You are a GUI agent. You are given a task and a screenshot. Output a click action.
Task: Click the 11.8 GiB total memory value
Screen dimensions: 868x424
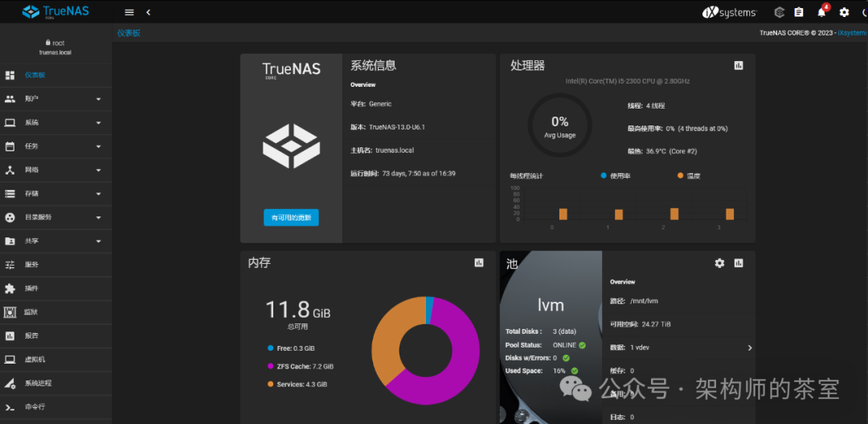point(298,311)
